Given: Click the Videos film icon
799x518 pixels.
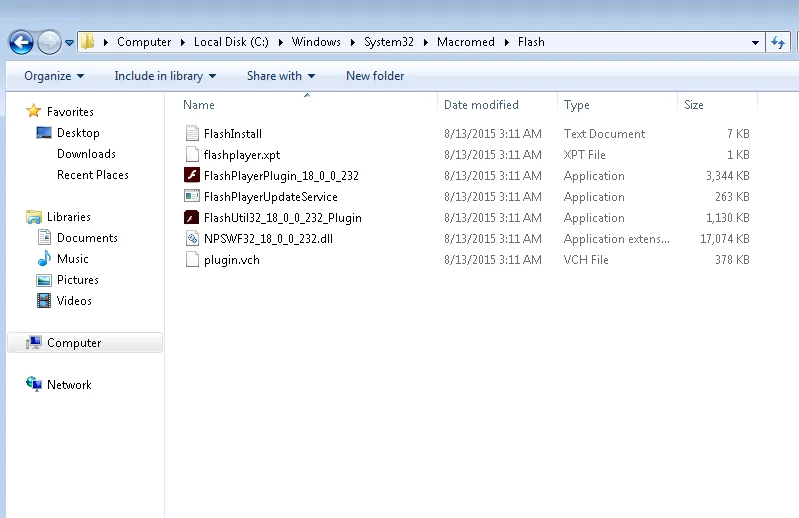Looking at the screenshot, I should pyautogui.click(x=44, y=301).
